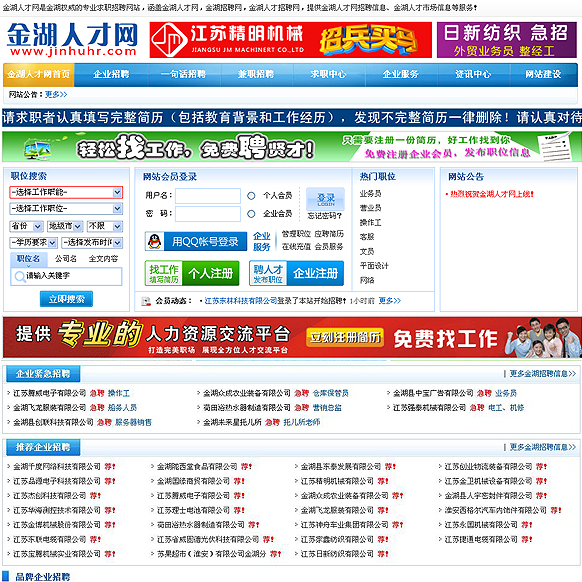Click the 个人注册 green button
582x582 pixels.
(x=192, y=274)
